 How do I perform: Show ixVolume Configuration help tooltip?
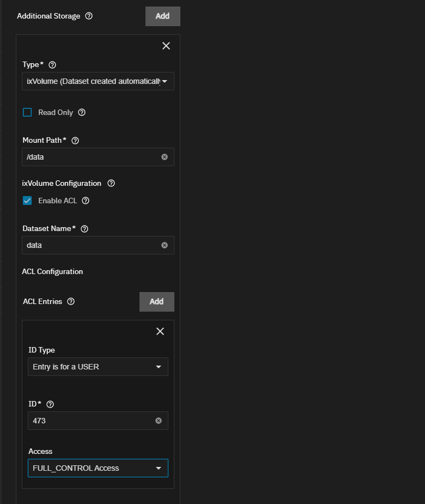[x=111, y=183]
